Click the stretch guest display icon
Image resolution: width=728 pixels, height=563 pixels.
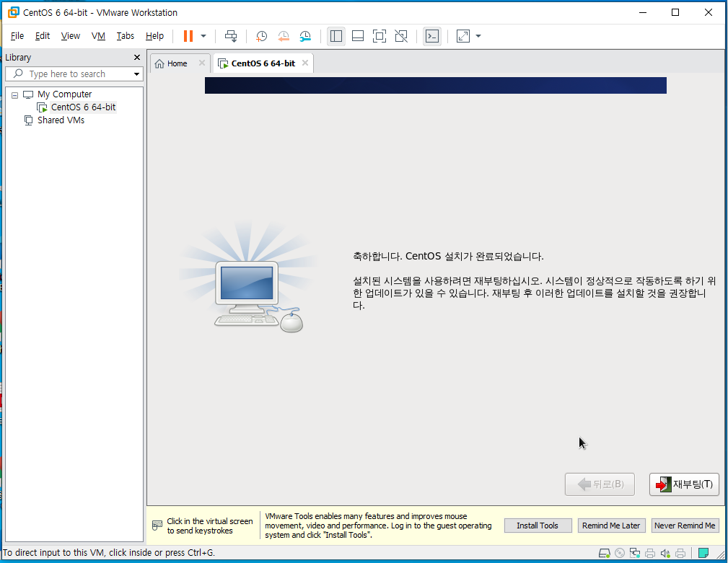coord(463,36)
